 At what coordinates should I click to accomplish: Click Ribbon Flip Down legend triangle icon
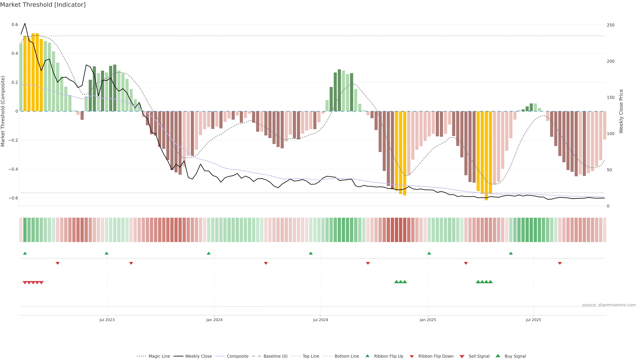point(412,356)
